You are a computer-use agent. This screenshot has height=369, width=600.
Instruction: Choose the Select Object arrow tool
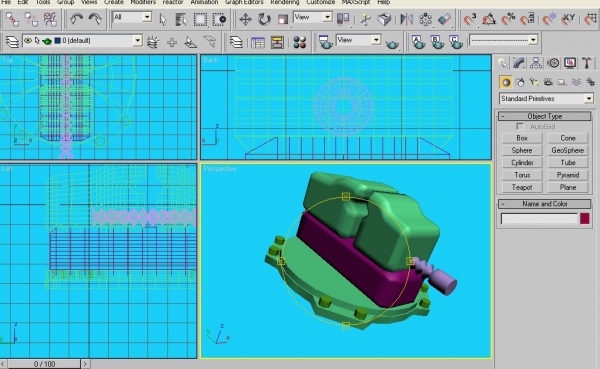tap(163, 19)
